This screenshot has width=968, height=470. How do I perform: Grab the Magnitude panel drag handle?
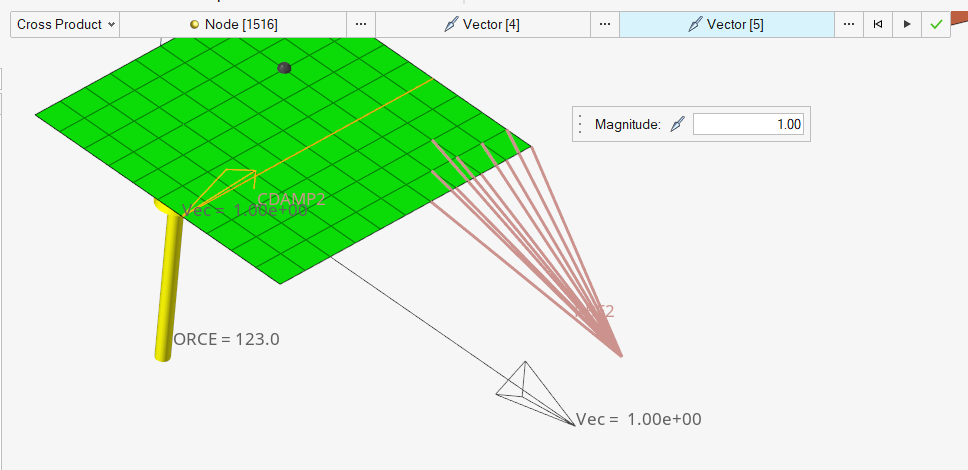581,125
